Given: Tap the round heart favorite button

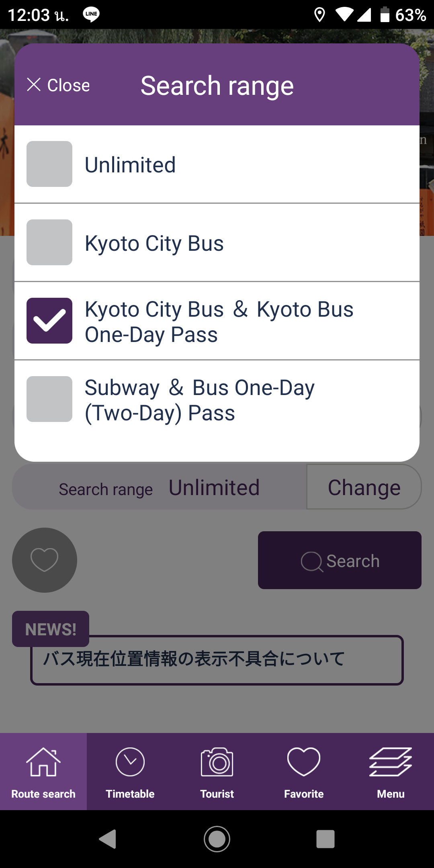Looking at the screenshot, I should tap(45, 560).
